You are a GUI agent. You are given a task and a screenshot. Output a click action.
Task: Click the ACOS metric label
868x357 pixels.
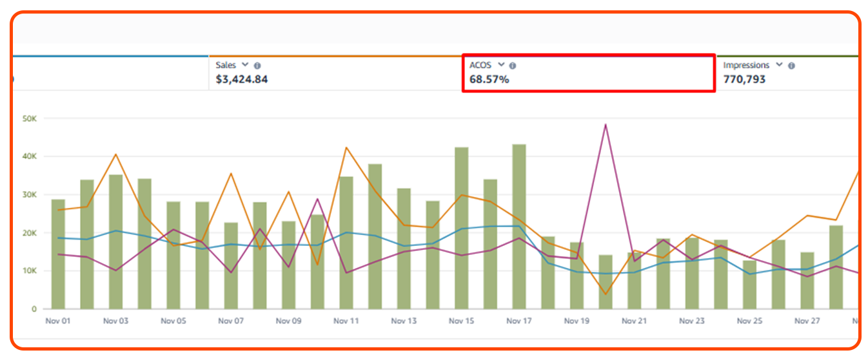pos(480,65)
